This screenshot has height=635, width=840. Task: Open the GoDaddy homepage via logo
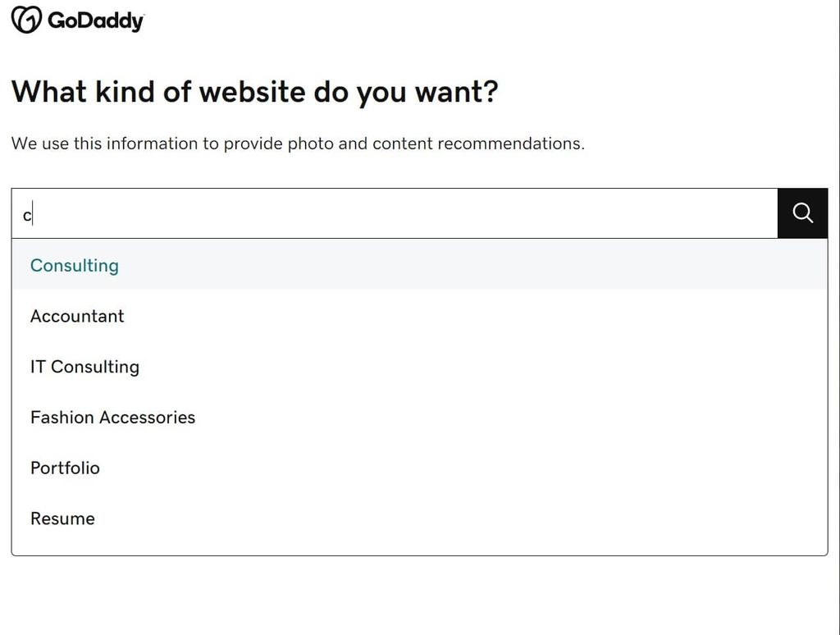coord(76,18)
